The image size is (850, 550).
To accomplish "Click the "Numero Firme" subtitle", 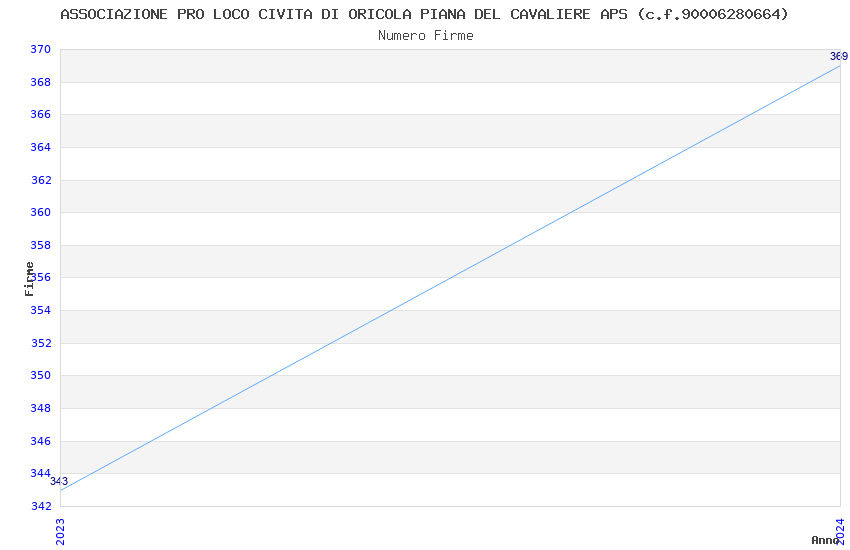I will (x=426, y=36).
